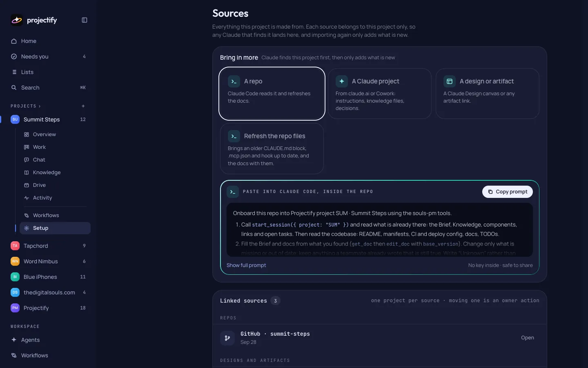588x368 pixels.
Task: Open the Word Nimbus project
Action: pyautogui.click(x=49, y=261)
